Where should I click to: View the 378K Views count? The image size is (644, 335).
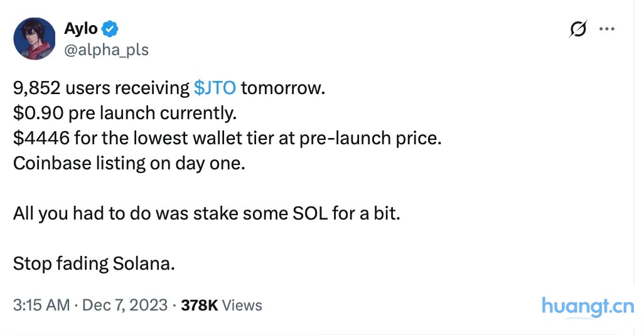click(222, 305)
